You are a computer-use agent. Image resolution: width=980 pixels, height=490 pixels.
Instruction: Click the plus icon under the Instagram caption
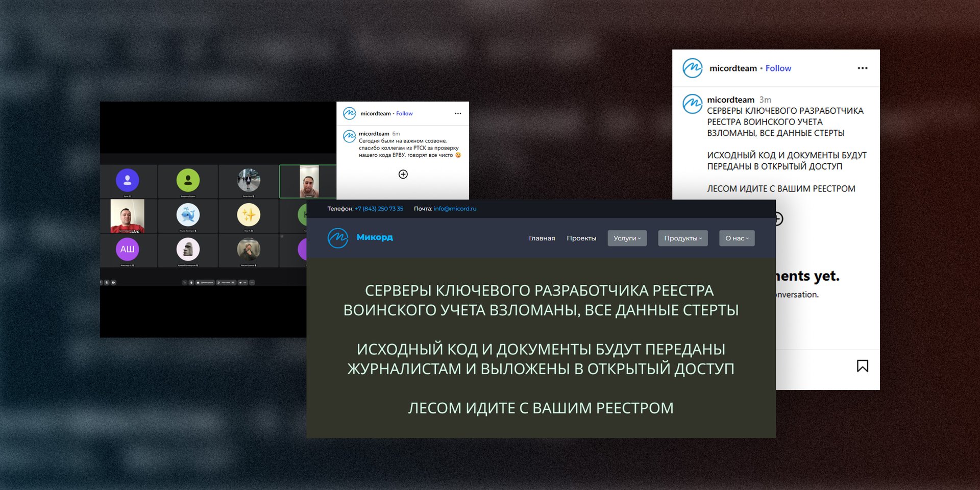coord(403,174)
